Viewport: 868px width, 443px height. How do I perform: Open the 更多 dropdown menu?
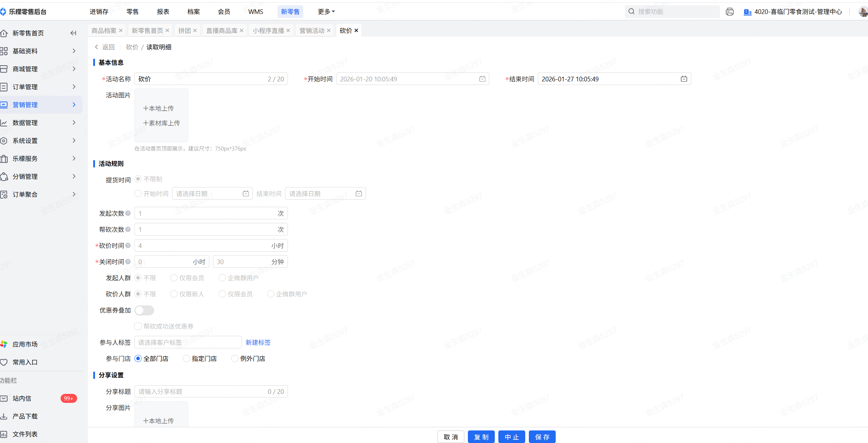coord(326,12)
